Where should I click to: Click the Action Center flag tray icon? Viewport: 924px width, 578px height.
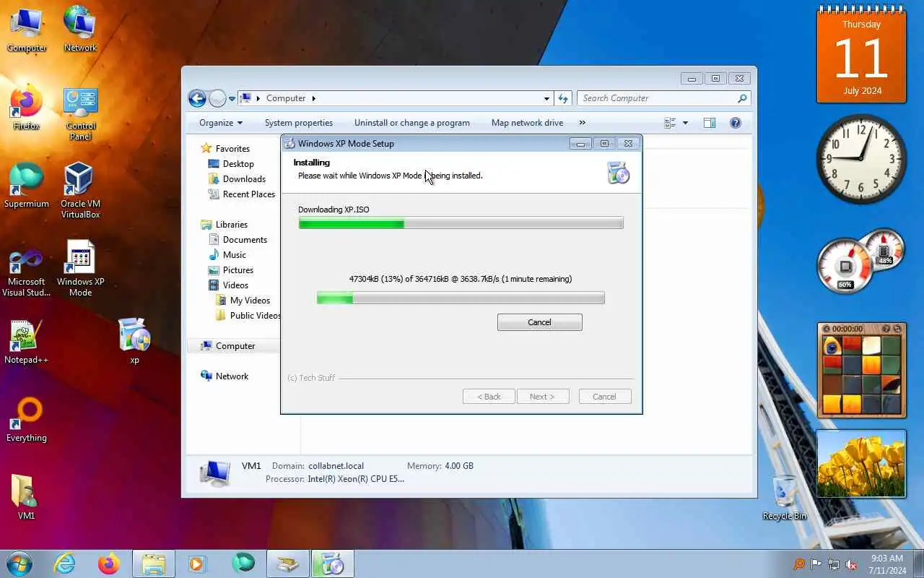point(816,565)
